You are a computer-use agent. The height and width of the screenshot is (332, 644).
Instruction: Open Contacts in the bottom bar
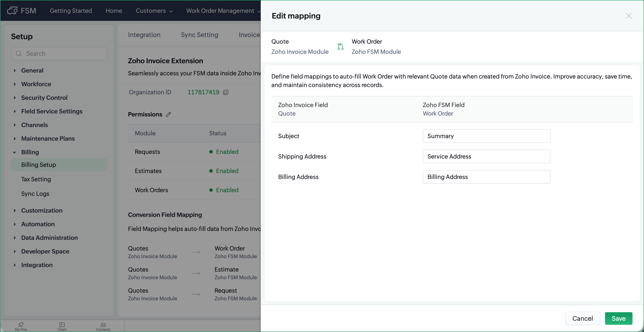tap(103, 326)
